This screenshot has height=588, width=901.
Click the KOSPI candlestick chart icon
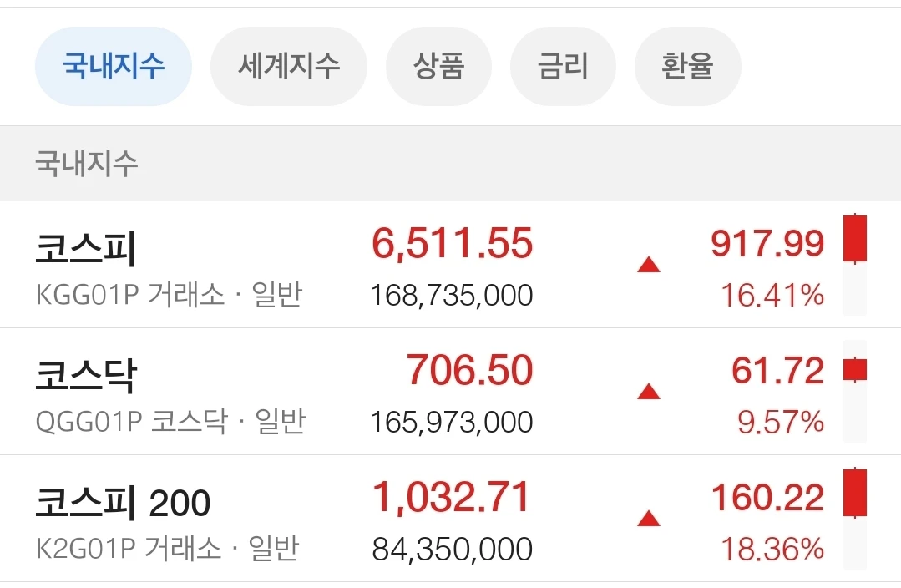[x=855, y=265]
